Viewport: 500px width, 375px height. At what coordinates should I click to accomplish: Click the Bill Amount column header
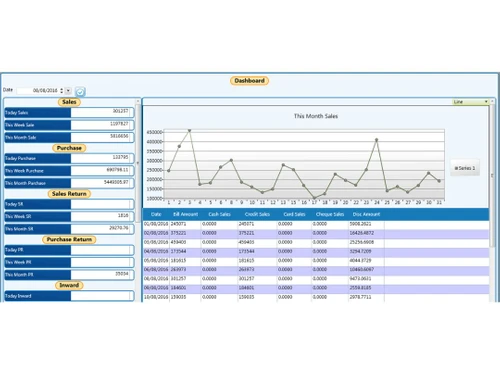tap(185, 214)
